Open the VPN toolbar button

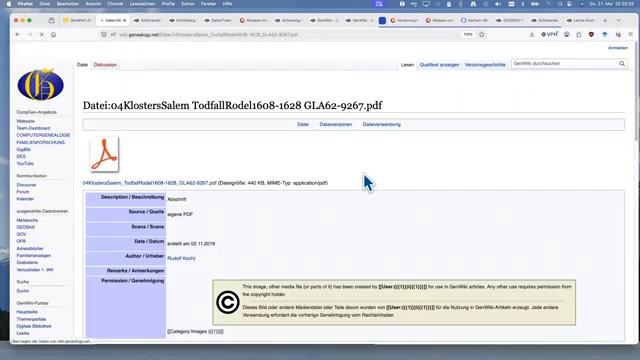(549, 35)
